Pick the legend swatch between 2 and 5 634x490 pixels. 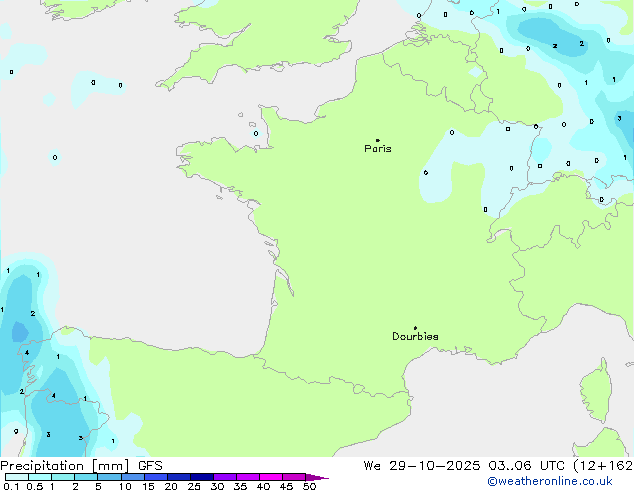click(x=86, y=477)
